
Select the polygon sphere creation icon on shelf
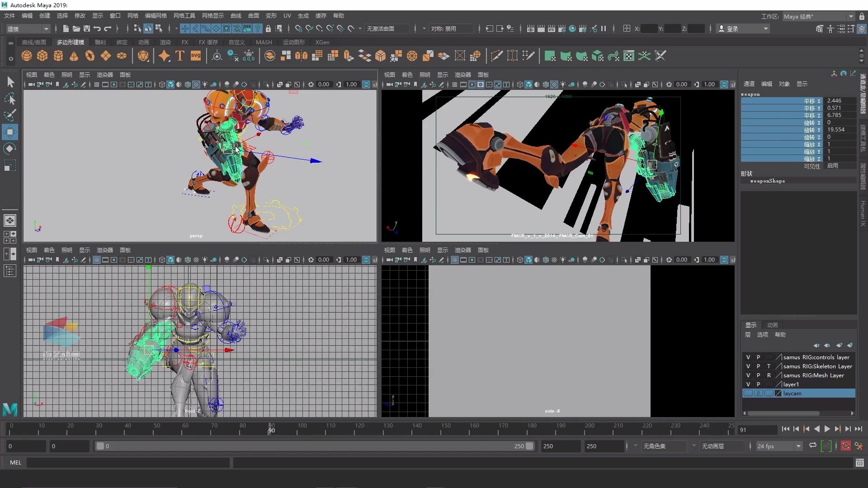(26, 56)
